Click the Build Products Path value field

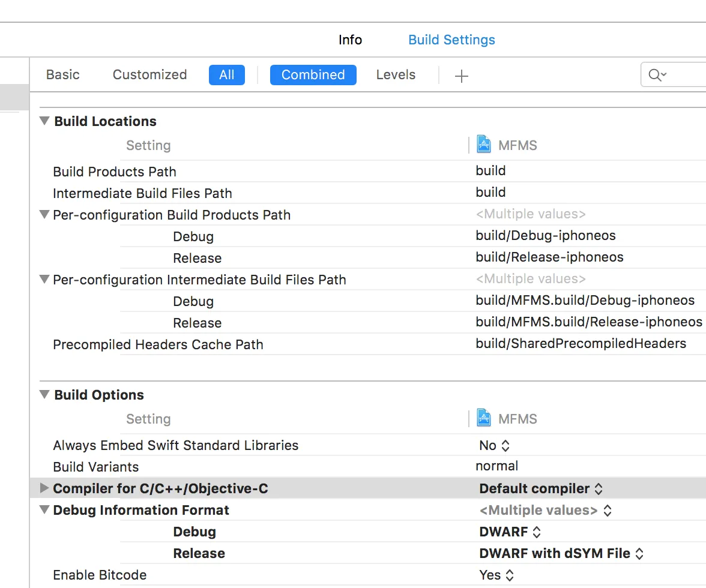tap(490, 170)
